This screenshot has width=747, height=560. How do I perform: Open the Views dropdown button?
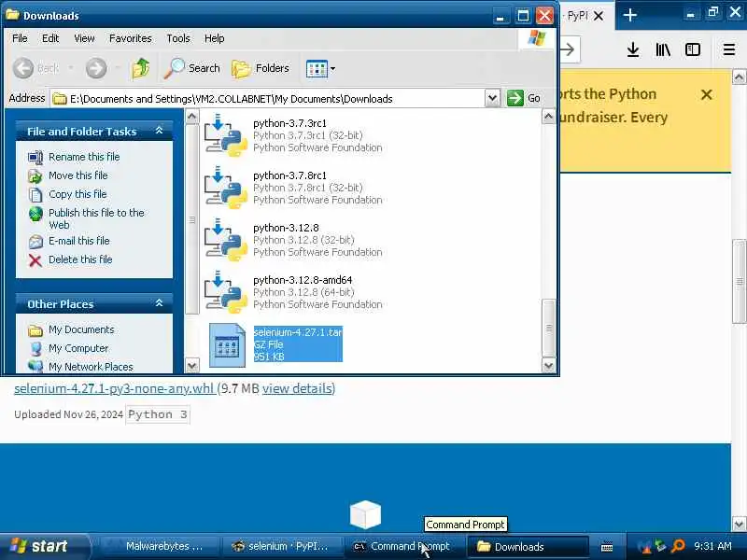(x=320, y=68)
